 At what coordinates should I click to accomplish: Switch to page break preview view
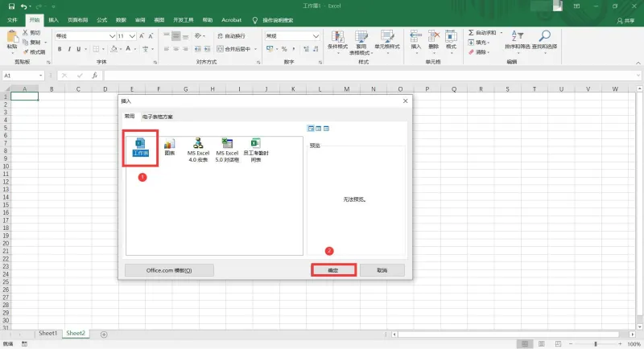coord(558,343)
